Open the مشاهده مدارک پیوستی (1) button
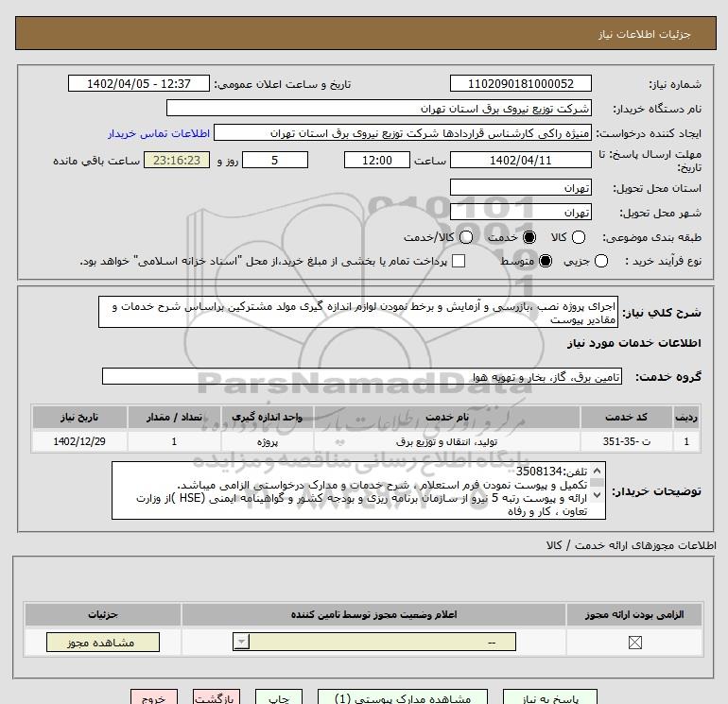This screenshot has height=704, width=728. click(403, 697)
